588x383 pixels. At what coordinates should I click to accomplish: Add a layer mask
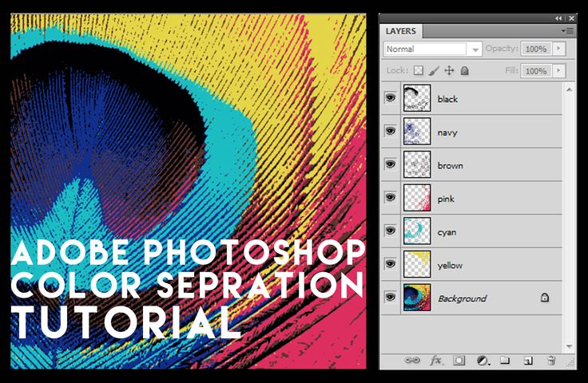(x=459, y=360)
